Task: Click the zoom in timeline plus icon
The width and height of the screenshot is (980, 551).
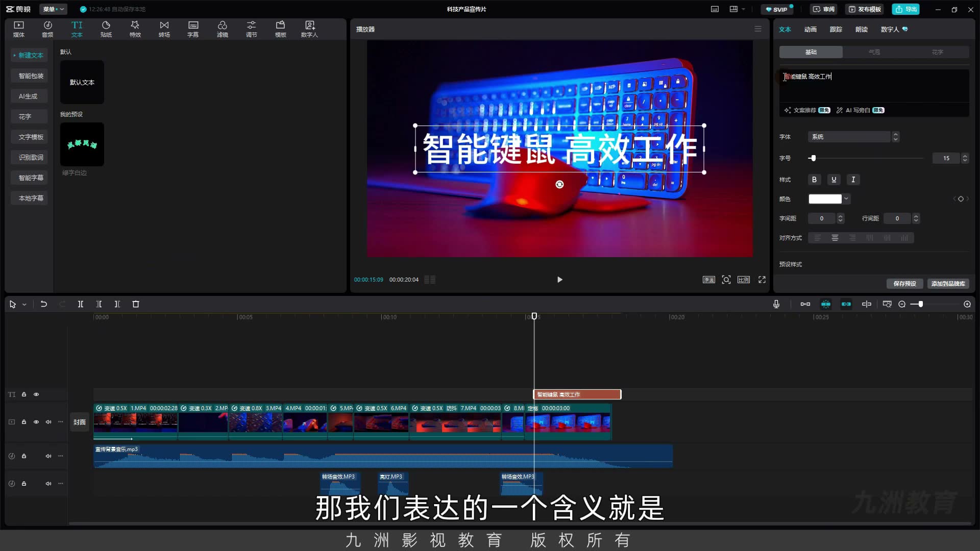Action: pyautogui.click(x=967, y=304)
